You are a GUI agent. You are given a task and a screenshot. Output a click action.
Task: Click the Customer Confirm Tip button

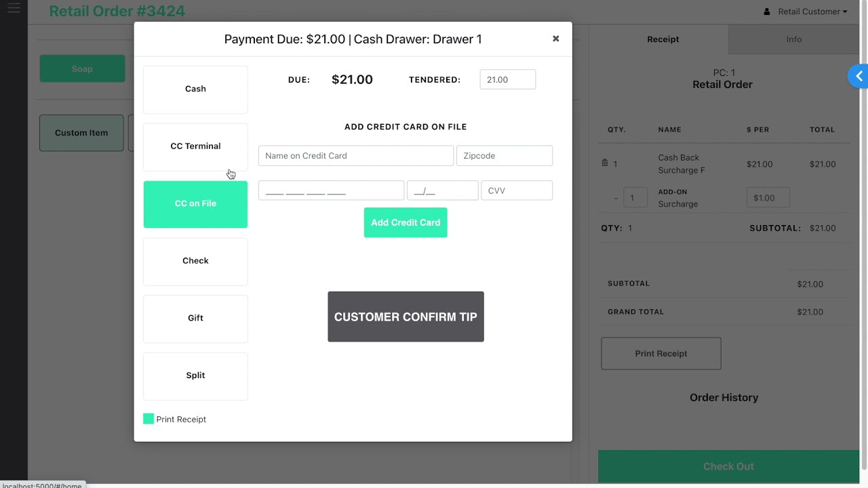(406, 317)
